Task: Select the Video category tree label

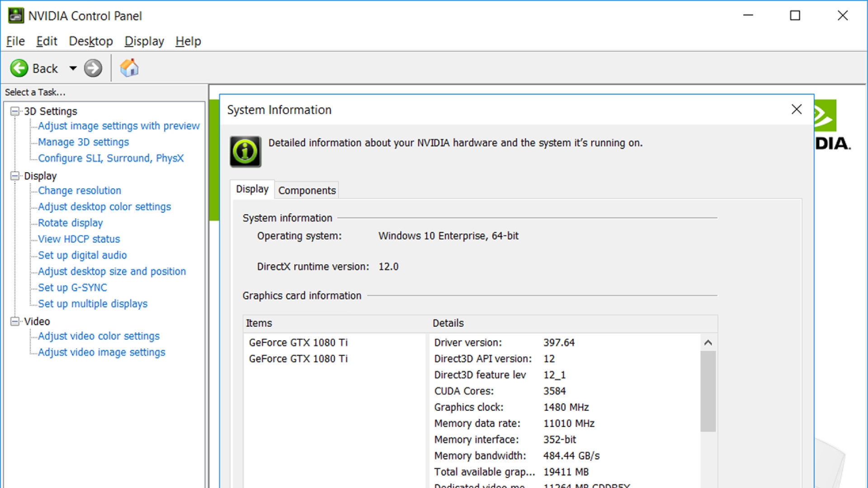Action: pyautogui.click(x=37, y=321)
